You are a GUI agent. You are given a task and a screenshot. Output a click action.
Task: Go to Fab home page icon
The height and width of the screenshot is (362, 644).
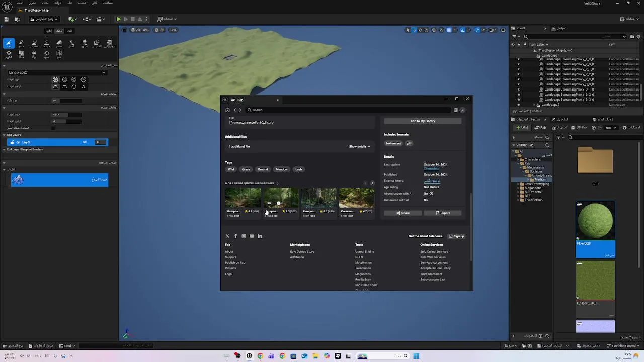tap(227, 110)
